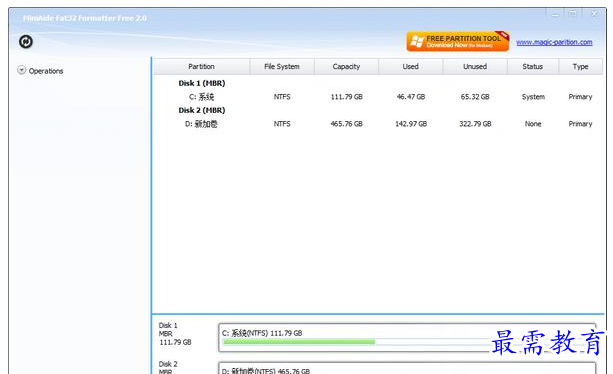Sort by the Partition column header
This screenshot has width=613, height=374.
(202, 66)
